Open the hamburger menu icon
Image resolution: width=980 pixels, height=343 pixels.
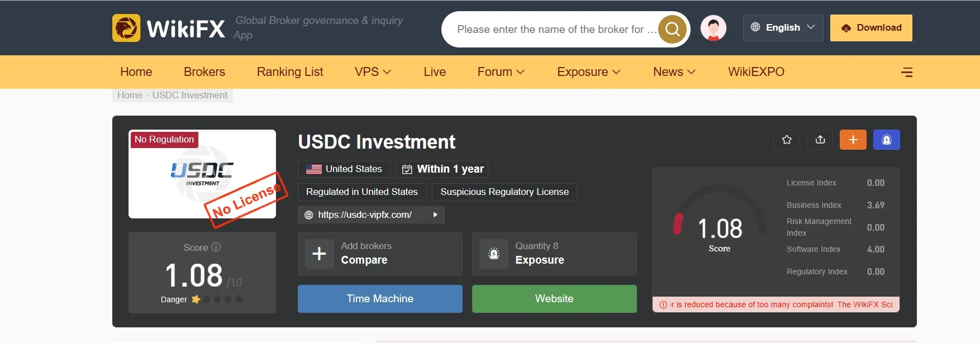coord(907,72)
